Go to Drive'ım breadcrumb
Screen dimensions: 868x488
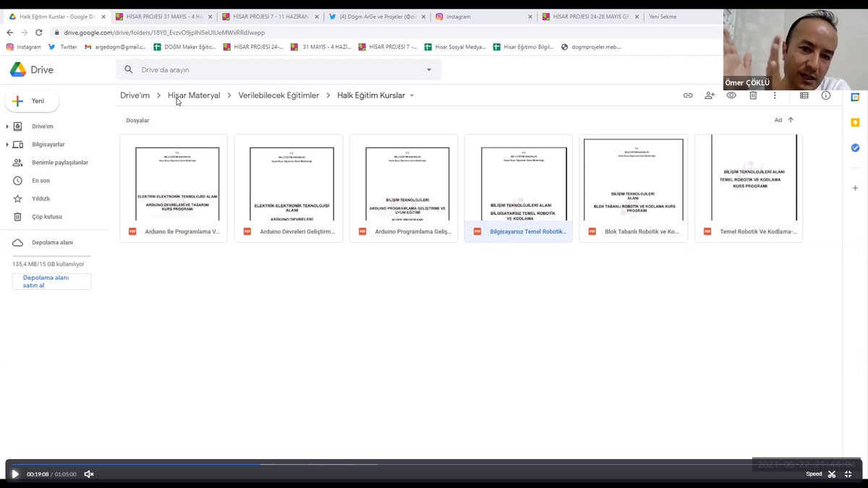(135, 95)
